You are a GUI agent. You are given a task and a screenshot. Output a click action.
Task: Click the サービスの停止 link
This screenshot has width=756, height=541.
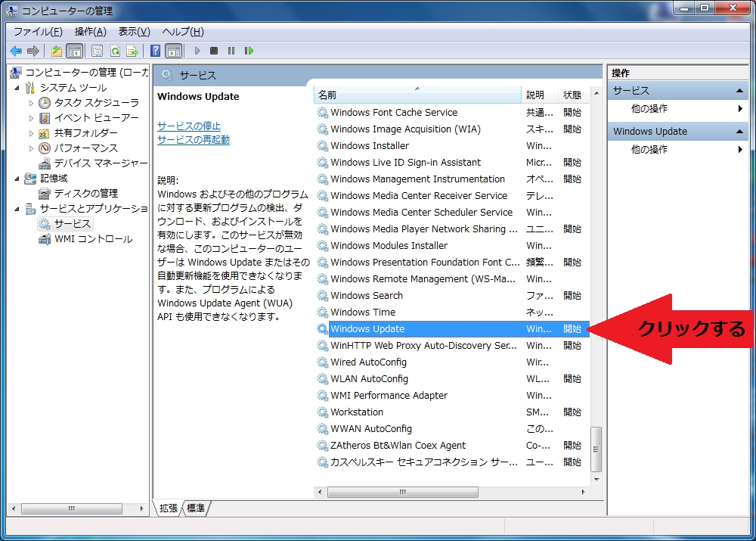click(189, 126)
